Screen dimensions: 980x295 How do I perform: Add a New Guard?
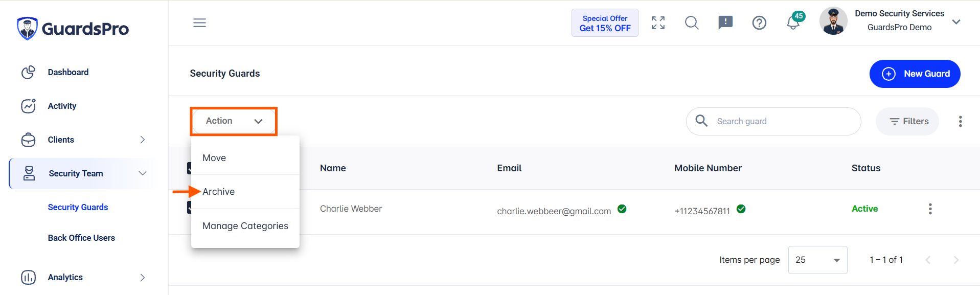pos(915,74)
